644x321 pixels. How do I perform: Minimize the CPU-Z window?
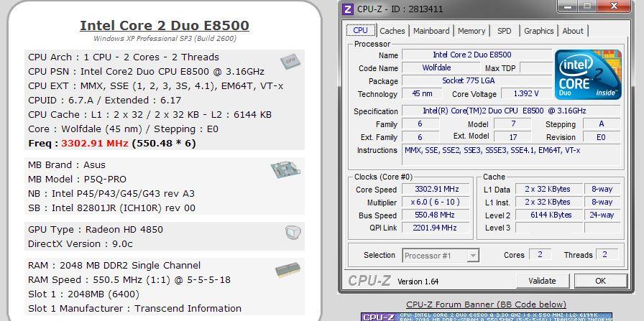(568, 6)
